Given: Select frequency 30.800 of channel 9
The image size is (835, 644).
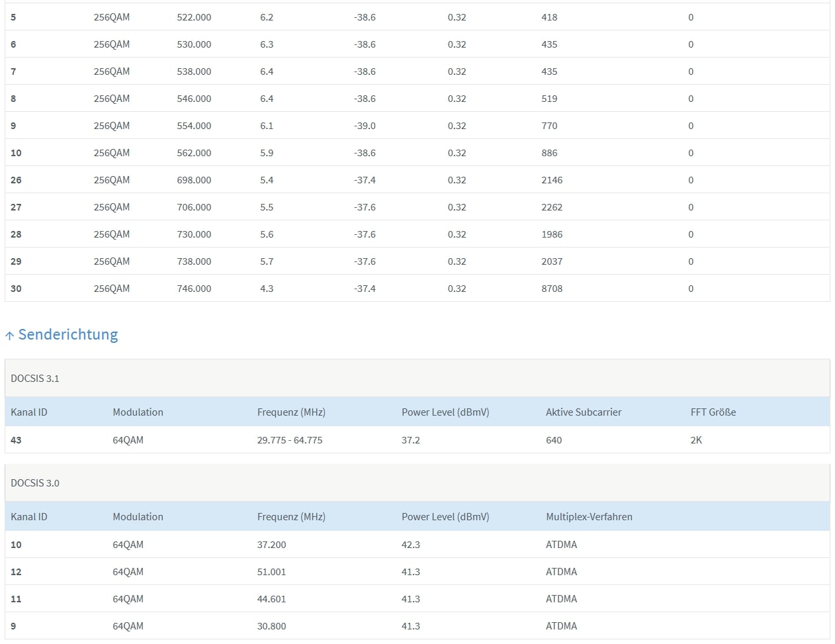Looking at the screenshot, I should click(272, 626).
